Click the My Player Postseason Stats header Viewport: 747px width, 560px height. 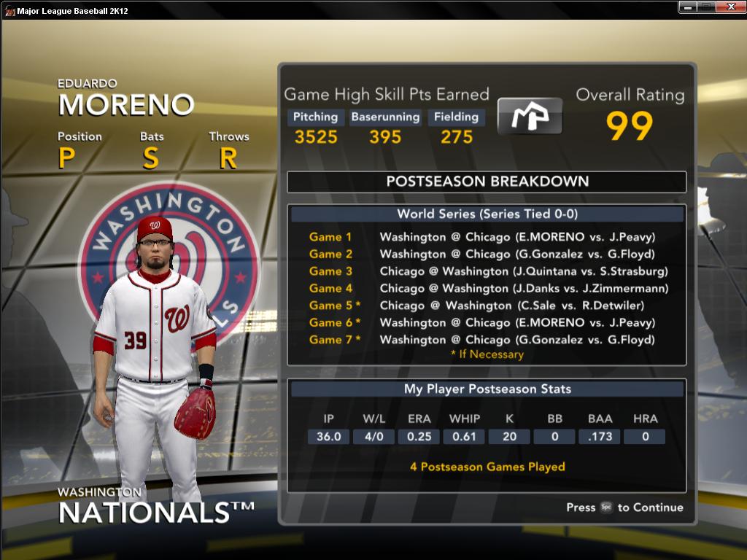pyautogui.click(x=487, y=389)
